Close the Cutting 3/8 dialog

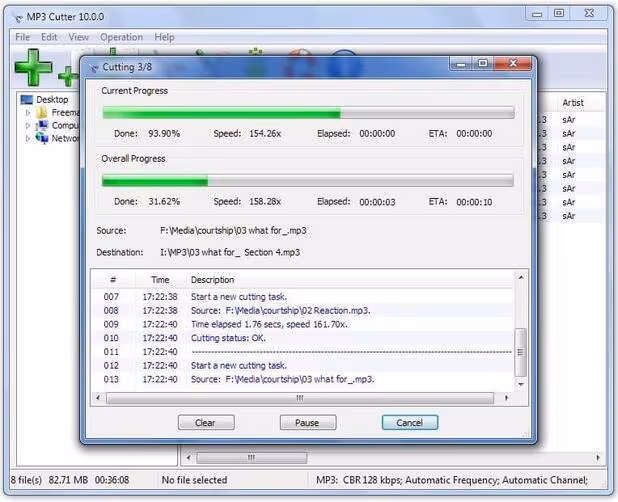pyautogui.click(x=513, y=63)
